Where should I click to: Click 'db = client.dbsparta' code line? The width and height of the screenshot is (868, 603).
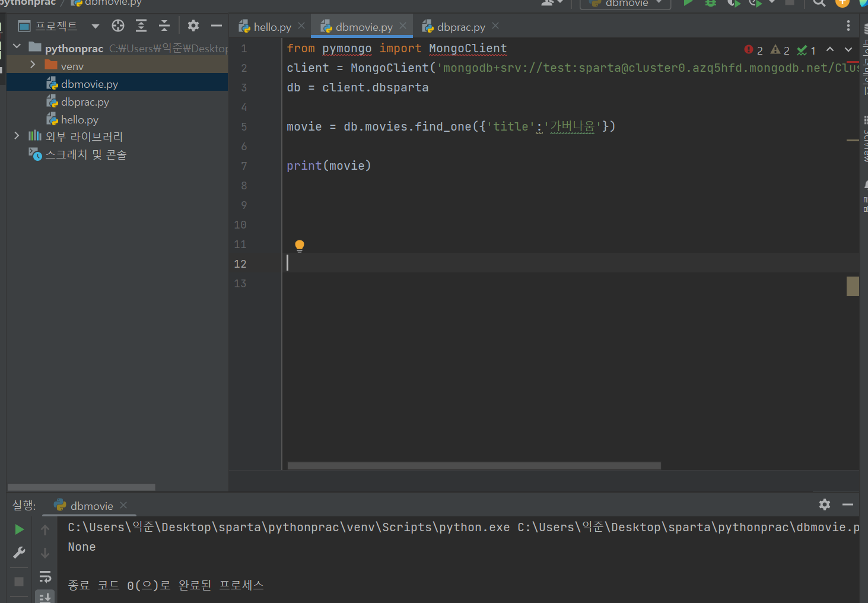click(x=357, y=87)
